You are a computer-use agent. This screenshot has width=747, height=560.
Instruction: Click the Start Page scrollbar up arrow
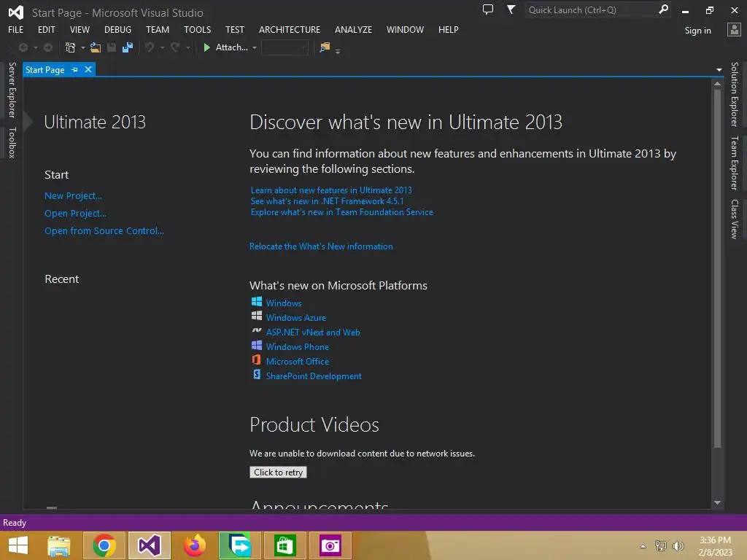pos(718,83)
